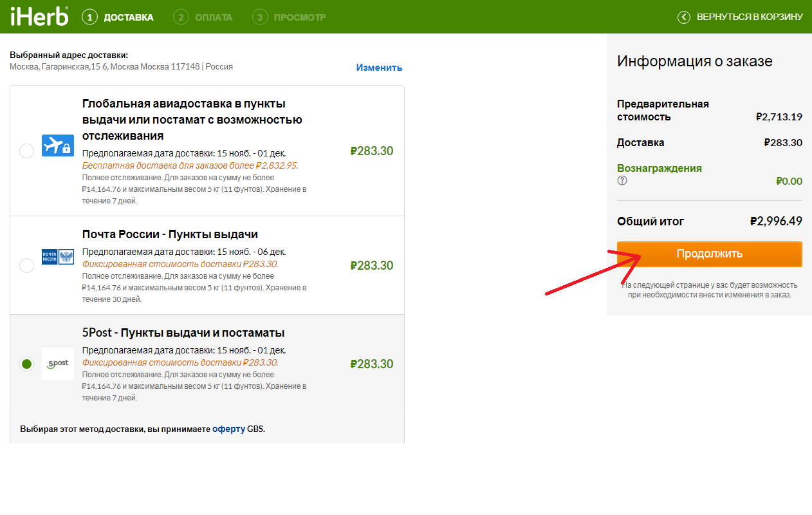Select Глобальная авиадоставка radio button
This screenshot has width=812, height=515.
[x=26, y=151]
